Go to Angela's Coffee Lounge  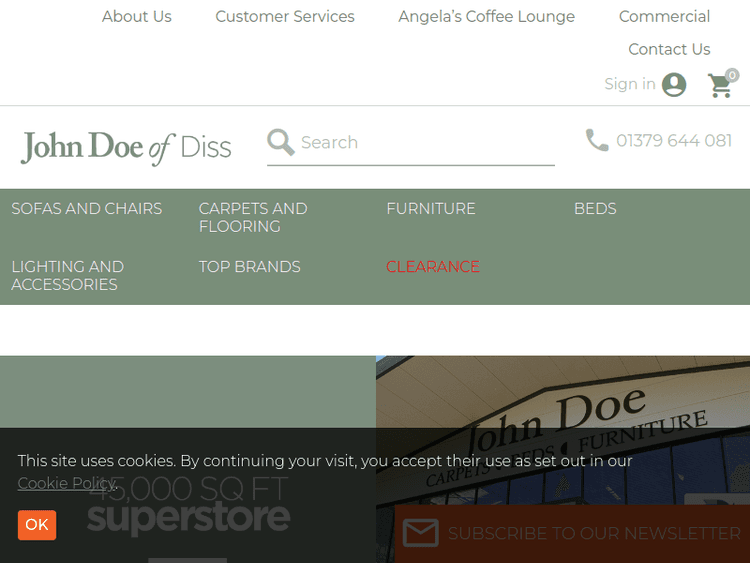coord(487,16)
